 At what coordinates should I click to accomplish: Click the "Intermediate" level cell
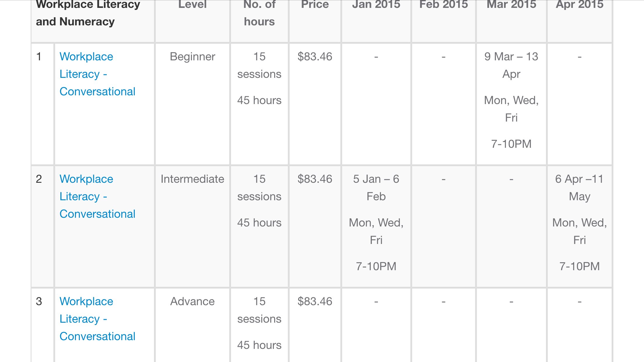pyautogui.click(x=192, y=179)
